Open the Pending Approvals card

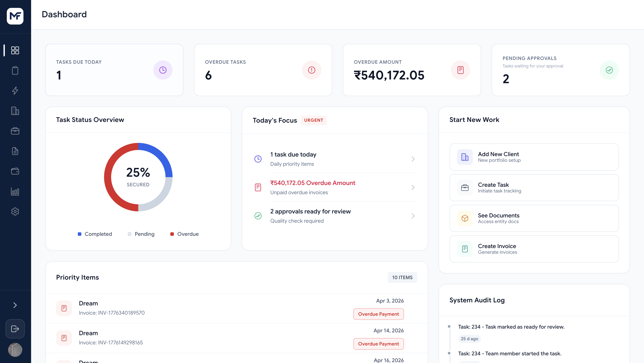(x=560, y=70)
